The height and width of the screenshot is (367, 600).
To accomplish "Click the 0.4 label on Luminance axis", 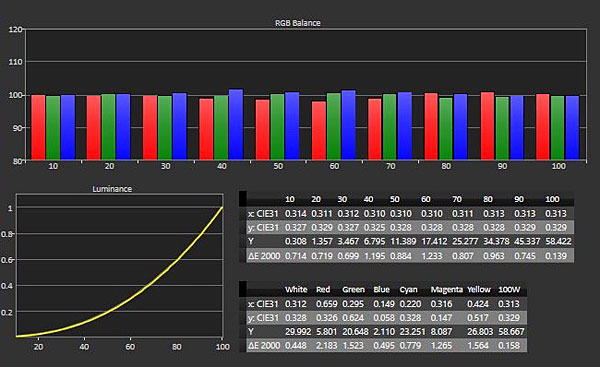I will pyautogui.click(x=7, y=286).
